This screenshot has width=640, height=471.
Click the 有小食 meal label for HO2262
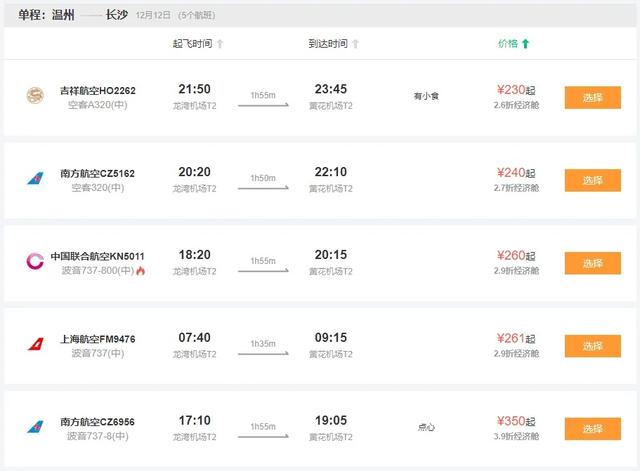tap(426, 97)
